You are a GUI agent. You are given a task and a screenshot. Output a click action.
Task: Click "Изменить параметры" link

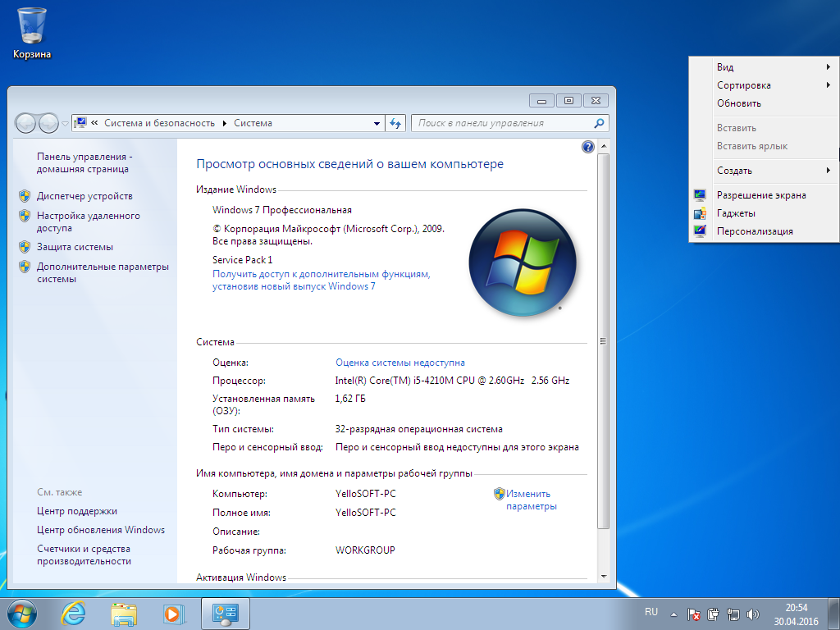[x=531, y=500]
